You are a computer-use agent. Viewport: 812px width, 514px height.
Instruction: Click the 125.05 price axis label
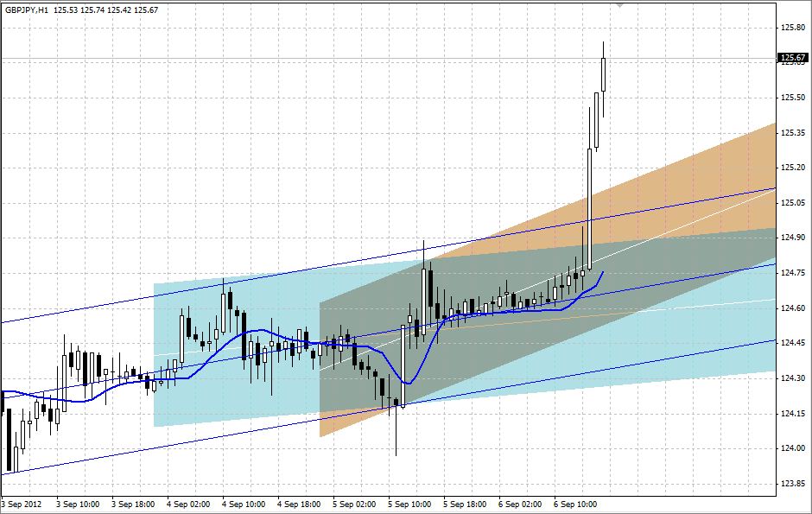(x=792, y=202)
